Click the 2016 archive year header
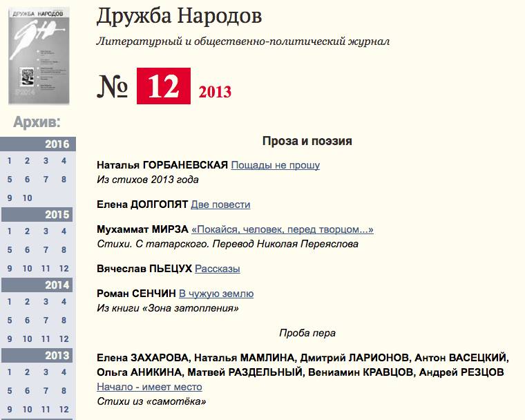Viewport: 525px width, 420px height. point(38,144)
